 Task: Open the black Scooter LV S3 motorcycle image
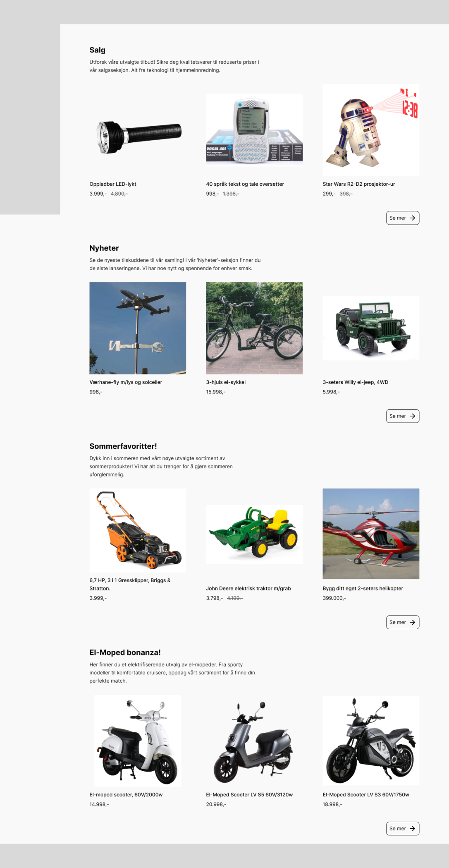pyautogui.click(x=371, y=741)
